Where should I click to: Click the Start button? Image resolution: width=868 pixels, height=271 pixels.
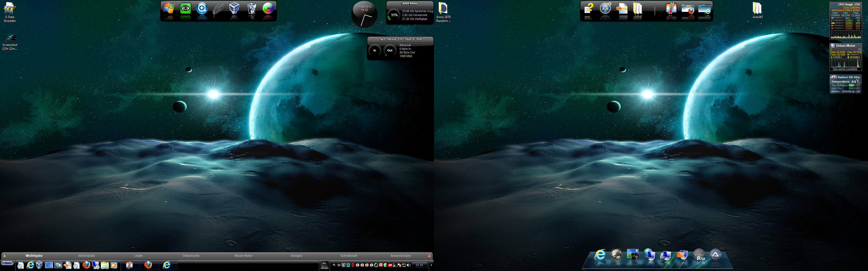[x=7, y=263]
